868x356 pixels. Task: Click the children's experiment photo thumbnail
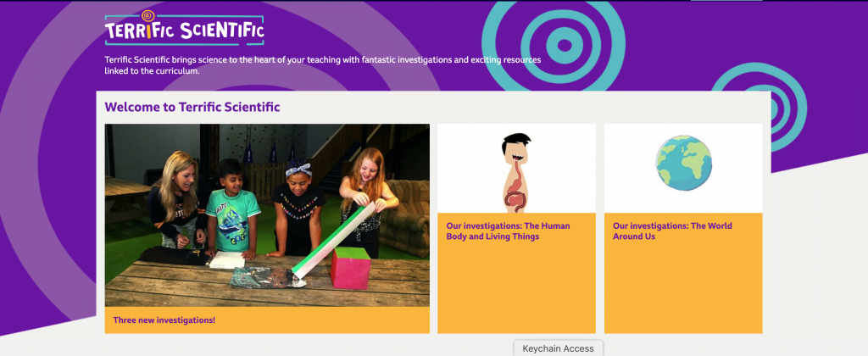point(267,215)
